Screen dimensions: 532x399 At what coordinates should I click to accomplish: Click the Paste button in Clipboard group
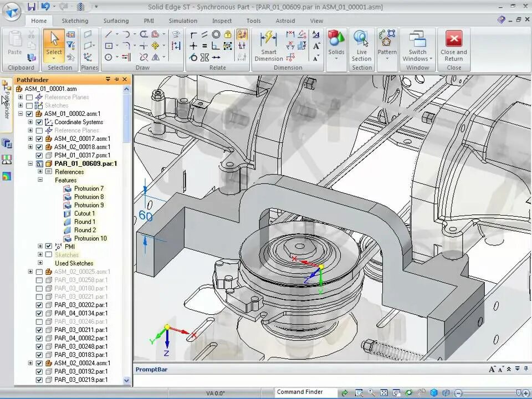[x=14, y=43]
